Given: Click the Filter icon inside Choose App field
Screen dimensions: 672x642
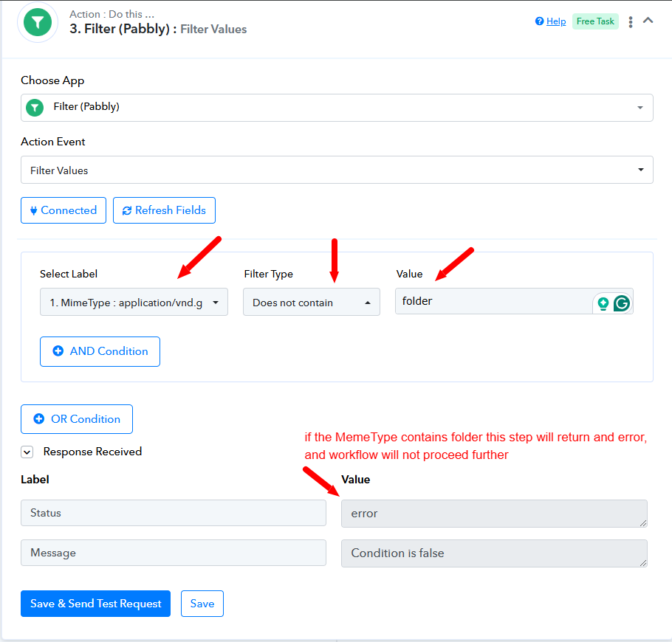Looking at the screenshot, I should coord(35,108).
